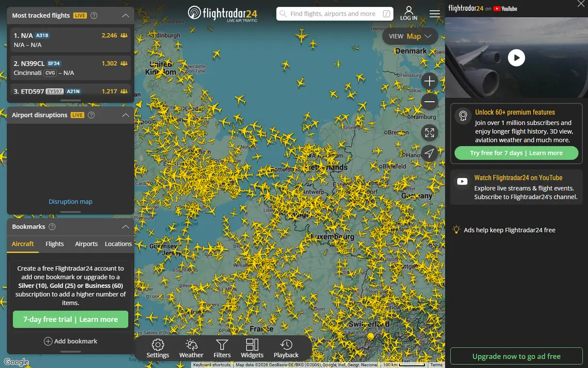
Task: Switch to the Airports bookmarks tab
Action: 86,244
